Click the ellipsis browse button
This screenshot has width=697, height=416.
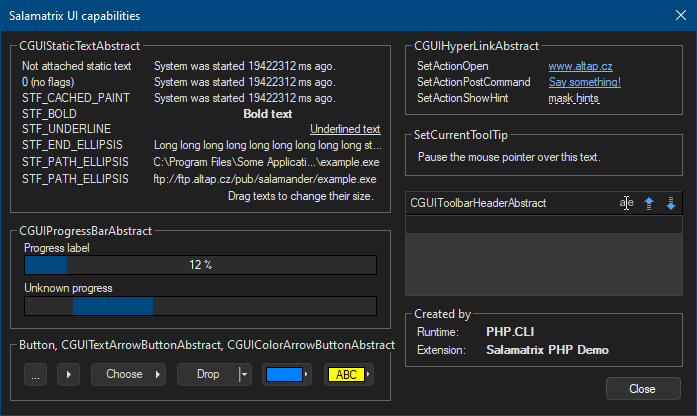click(x=36, y=374)
